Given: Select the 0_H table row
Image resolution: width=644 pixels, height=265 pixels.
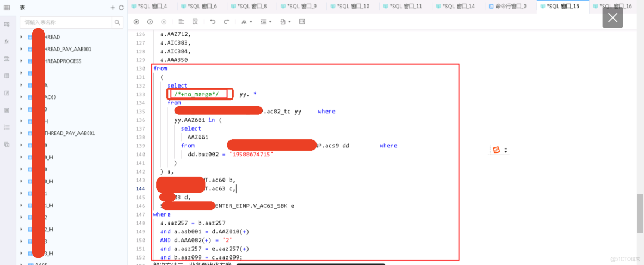Looking at the screenshot, I should pyautogui.click(x=72, y=181).
